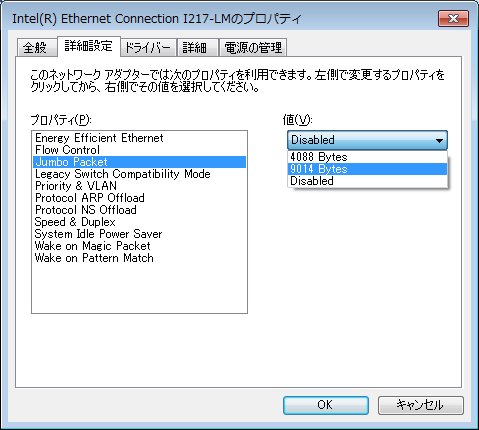This screenshot has width=479, height=430.
Task: Click the キャンセル button
Action: pyautogui.click(x=420, y=405)
